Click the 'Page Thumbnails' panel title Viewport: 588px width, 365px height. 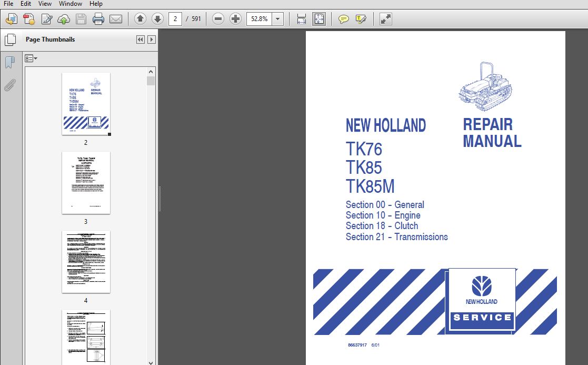pos(50,40)
